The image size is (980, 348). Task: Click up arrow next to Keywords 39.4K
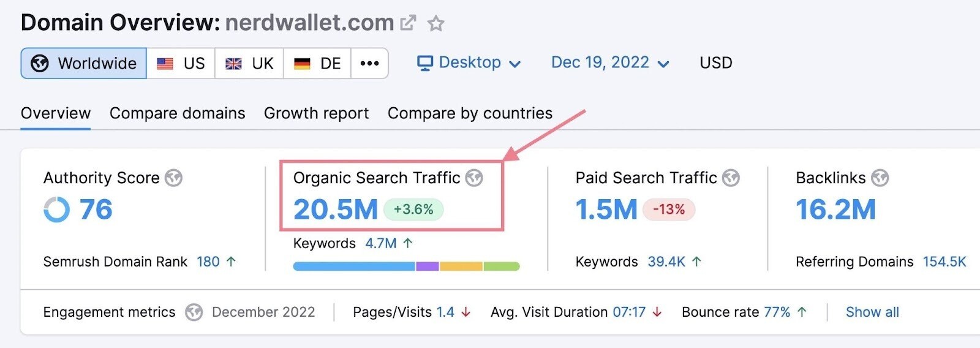[x=696, y=262]
